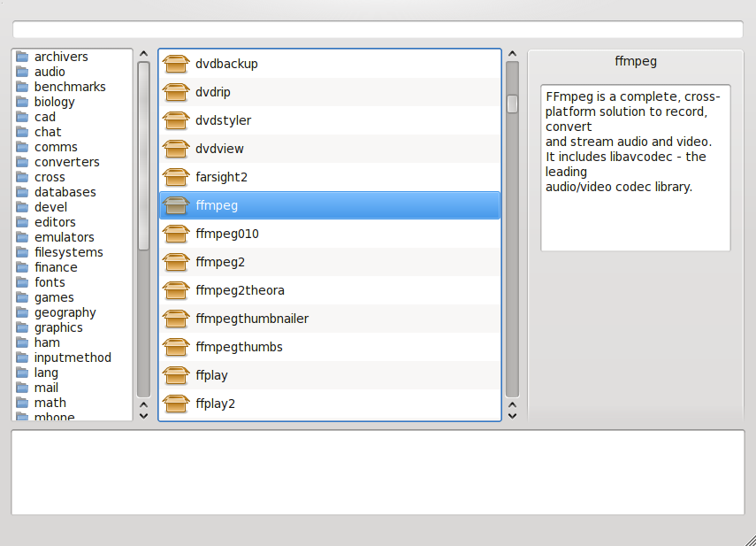Click the search field at the top
The height and width of the screenshot is (546, 756).
pos(378,29)
